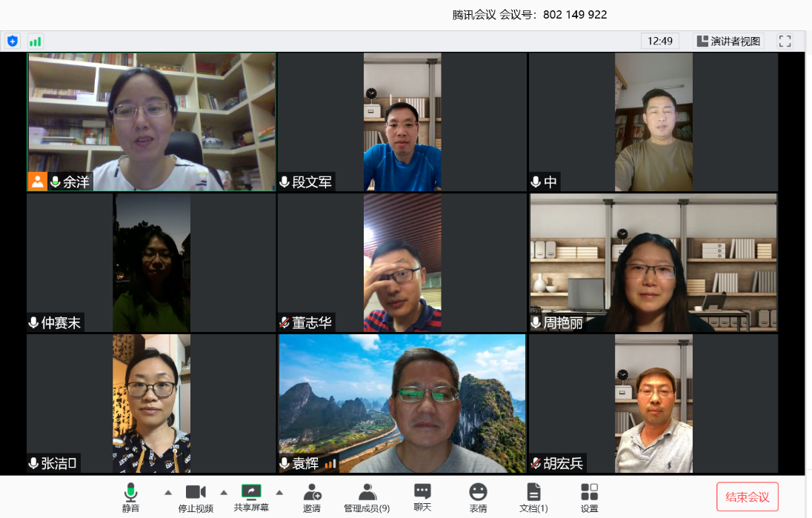Select 胡宏兵's video tile
The width and height of the screenshot is (812, 518).
[653, 404]
